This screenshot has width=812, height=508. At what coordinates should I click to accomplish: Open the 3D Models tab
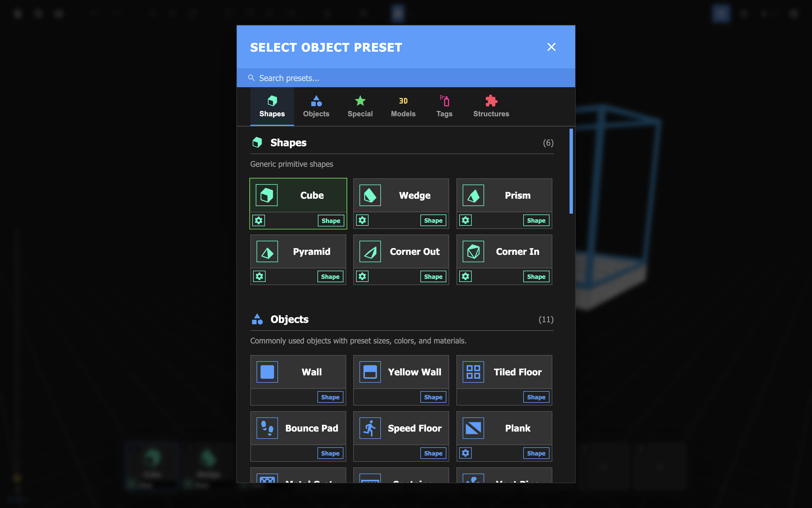403,106
